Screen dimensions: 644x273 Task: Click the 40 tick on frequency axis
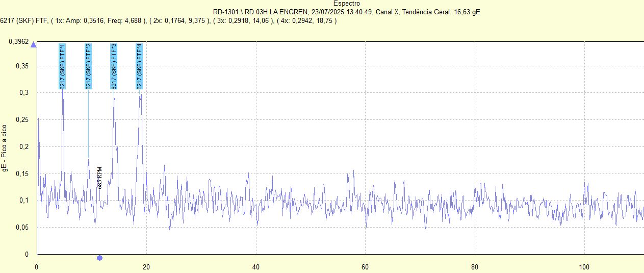256,267
